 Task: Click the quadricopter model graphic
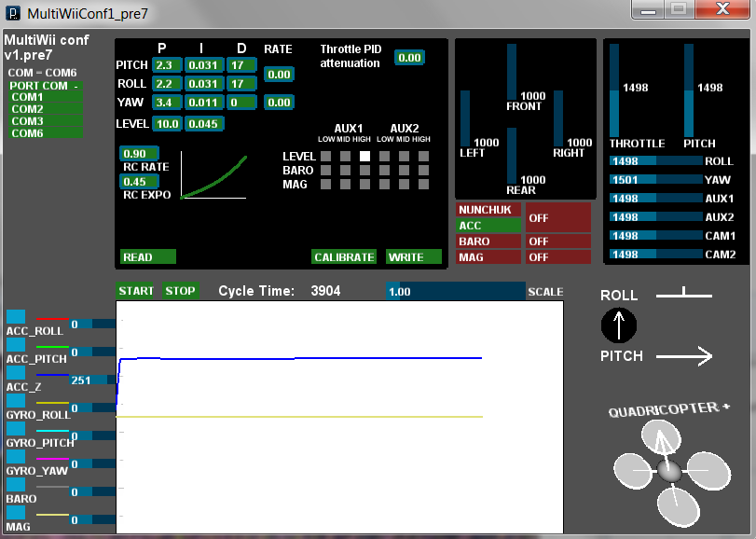coord(671,472)
